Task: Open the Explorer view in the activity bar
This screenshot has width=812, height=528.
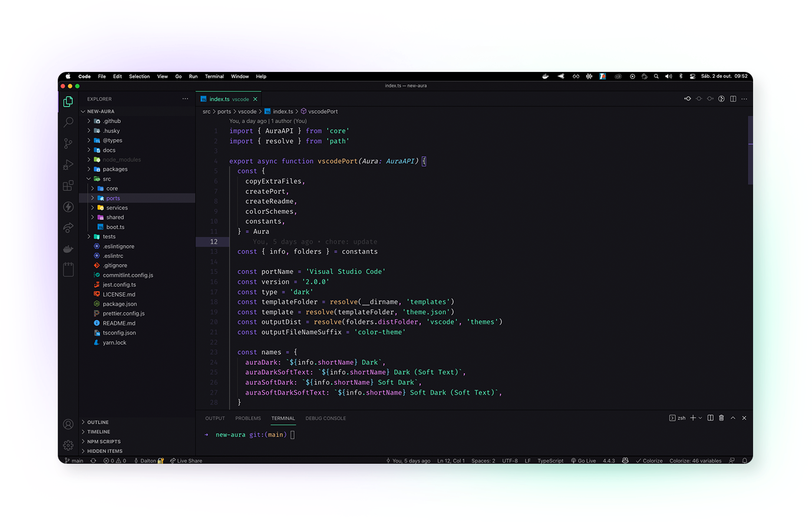Action: (x=68, y=102)
